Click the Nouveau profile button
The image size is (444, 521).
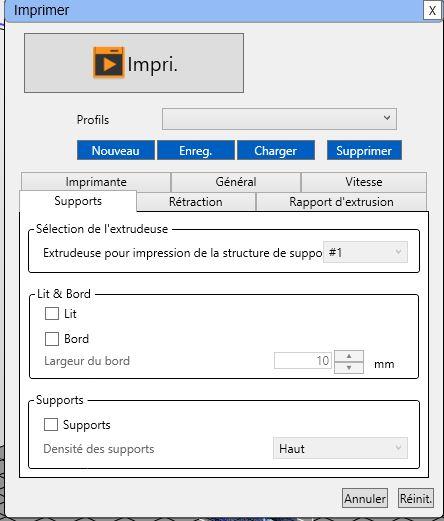tap(116, 150)
